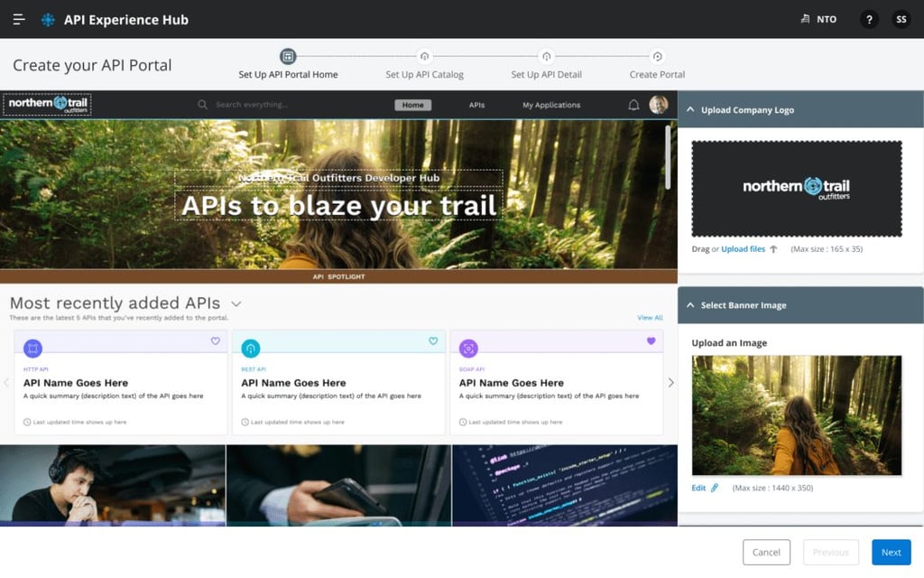Image resolution: width=924 pixels, height=578 pixels.
Task: Open the SS user profile avatar
Action: tap(901, 20)
